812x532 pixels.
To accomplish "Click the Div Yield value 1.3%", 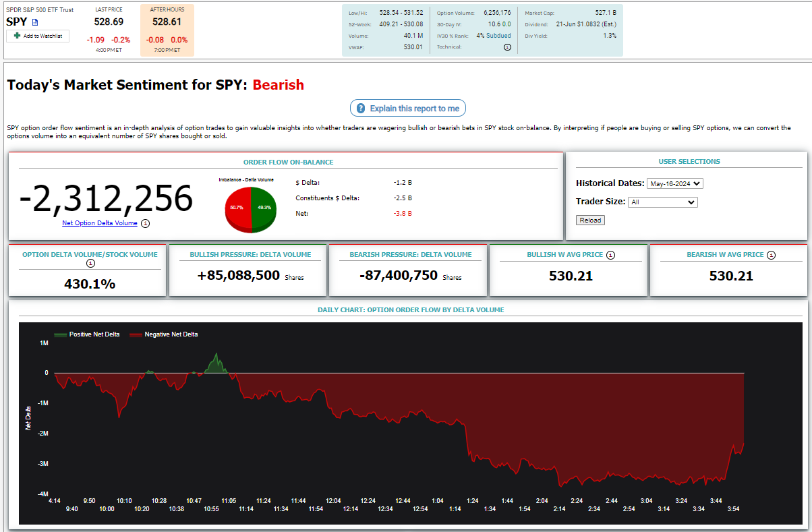I will pos(610,36).
